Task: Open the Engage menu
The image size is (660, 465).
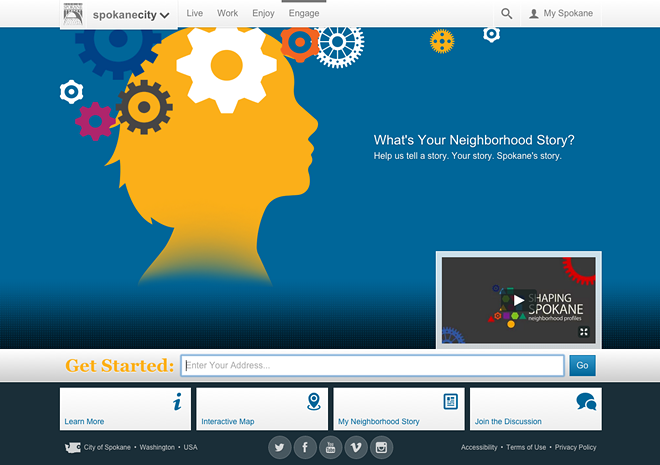Action: pos(304,13)
